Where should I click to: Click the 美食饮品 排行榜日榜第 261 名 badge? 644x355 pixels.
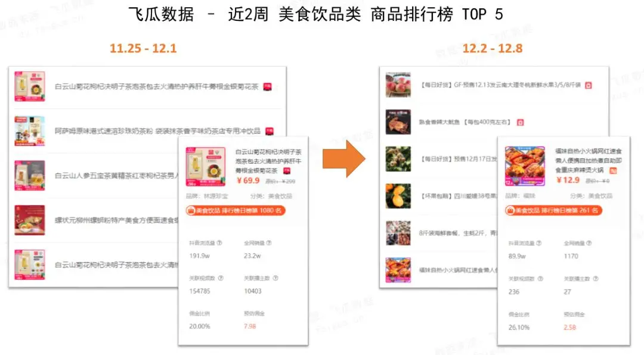tap(554, 210)
